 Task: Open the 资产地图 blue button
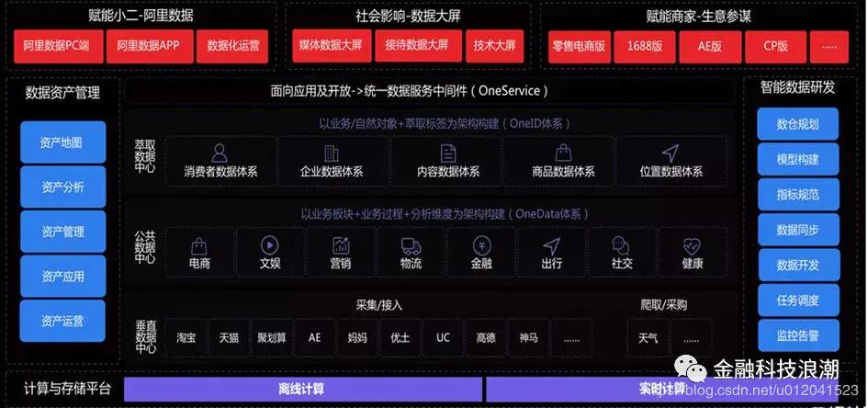point(62,142)
